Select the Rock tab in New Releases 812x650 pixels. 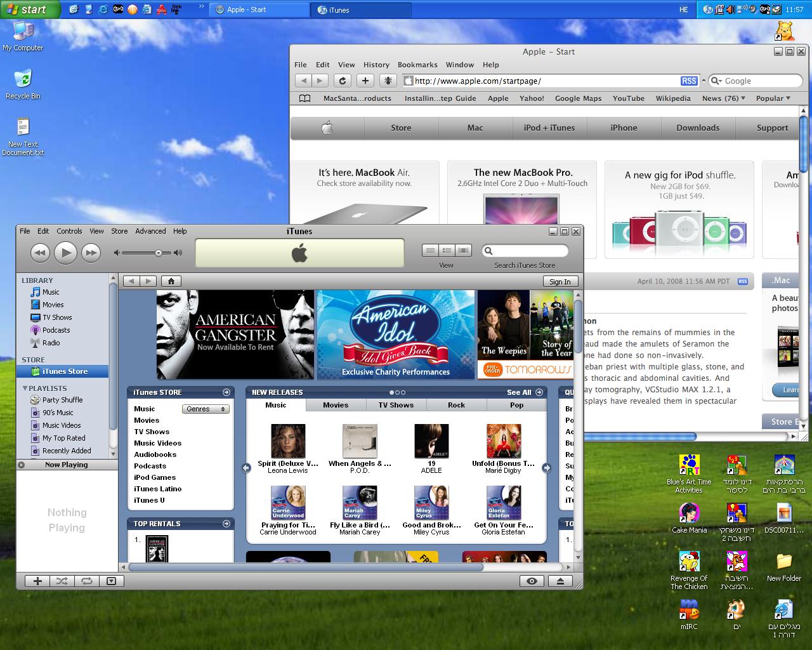coord(456,405)
